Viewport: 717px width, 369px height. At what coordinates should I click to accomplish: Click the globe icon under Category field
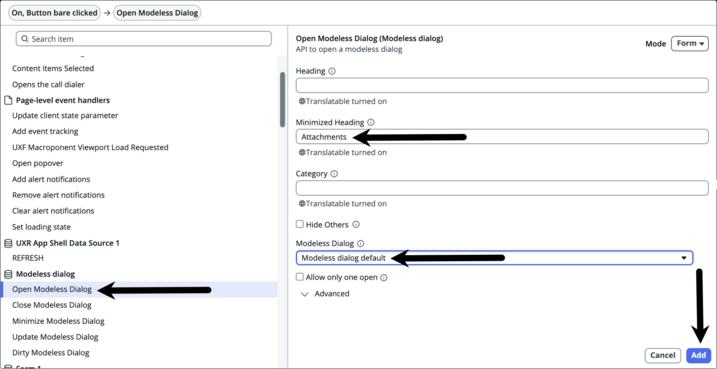tap(302, 204)
